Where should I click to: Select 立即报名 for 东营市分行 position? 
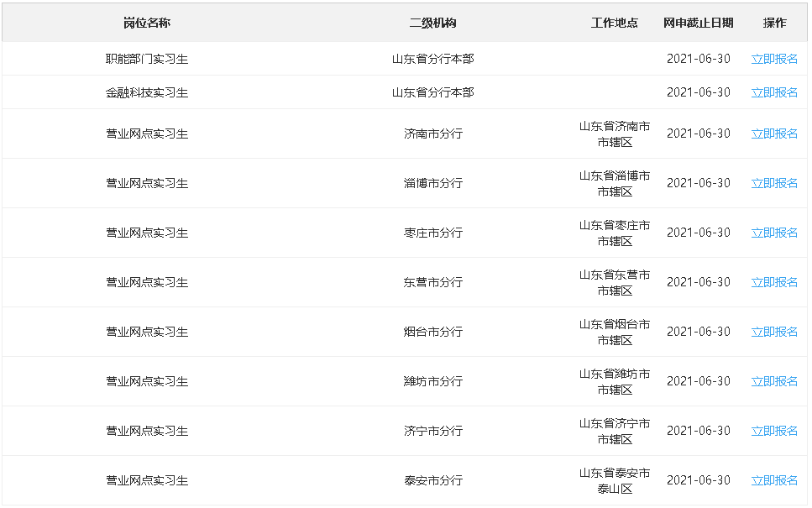point(774,282)
